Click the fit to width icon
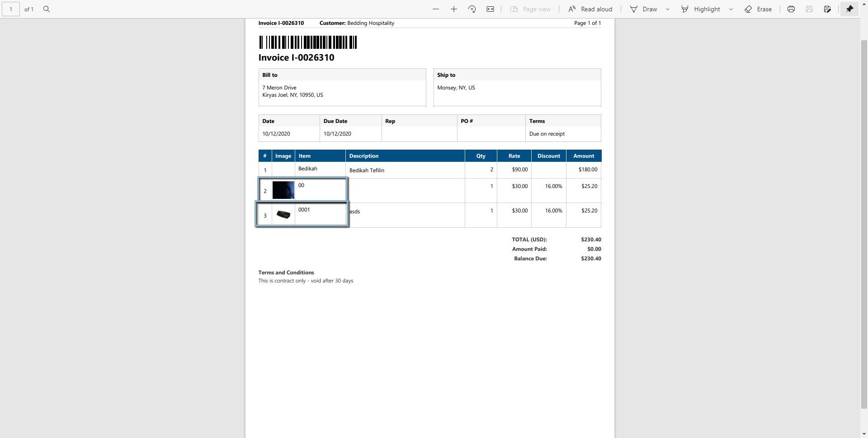 pyautogui.click(x=490, y=9)
